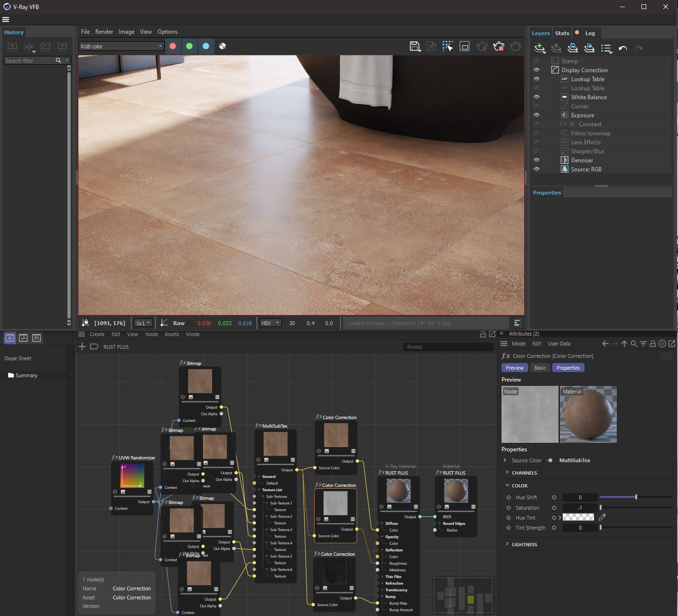Click the red channel circle button

[x=173, y=46]
